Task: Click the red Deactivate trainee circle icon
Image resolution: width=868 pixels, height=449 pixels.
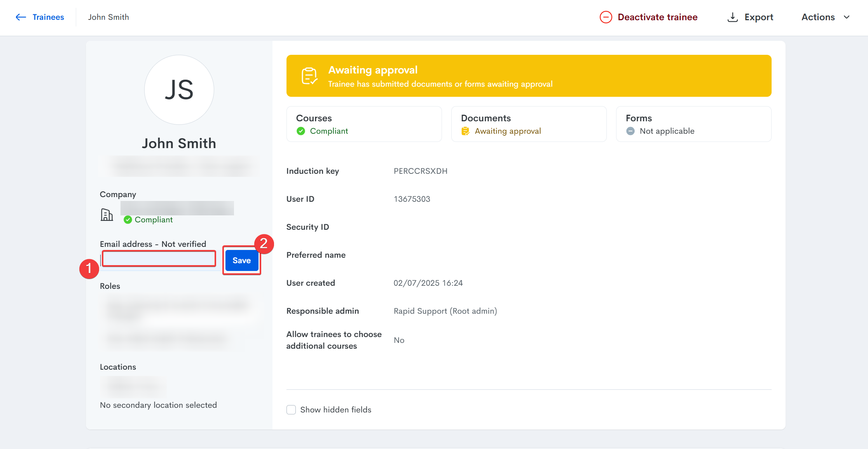Action: click(606, 17)
